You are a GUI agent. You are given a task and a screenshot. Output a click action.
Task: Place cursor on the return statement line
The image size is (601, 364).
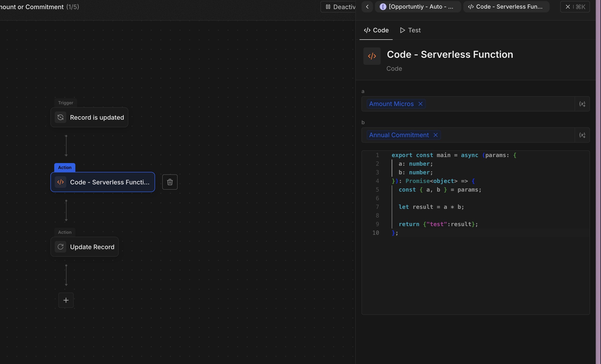coord(438,224)
